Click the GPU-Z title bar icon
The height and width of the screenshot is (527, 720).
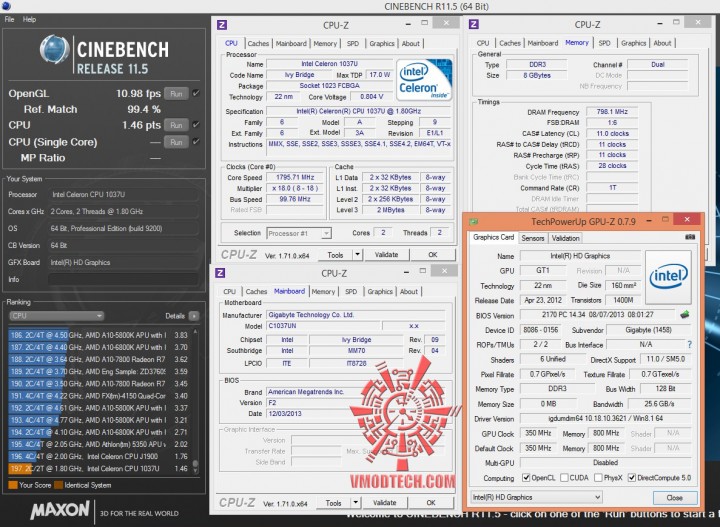tap(473, 222)
